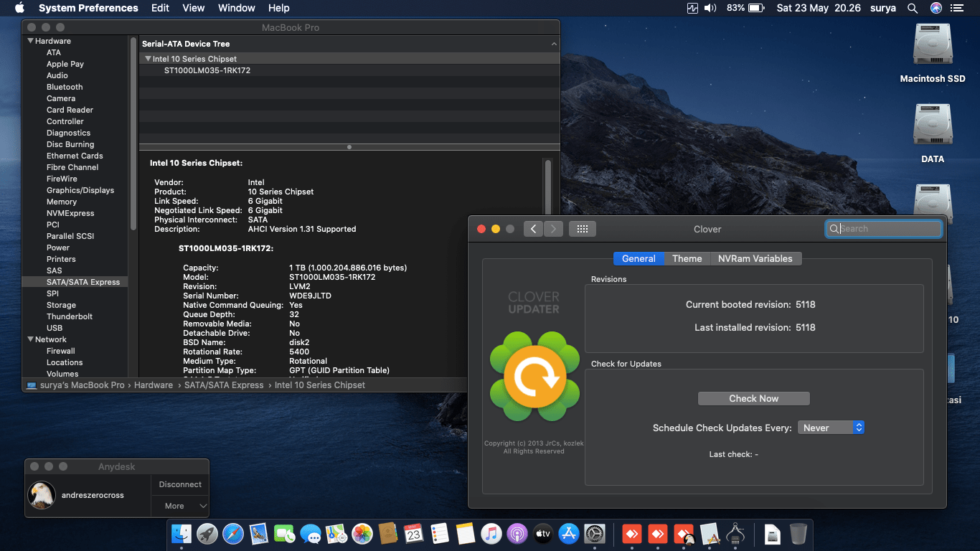The width and height of the screenshot is (980, 551).
Task: Collapse the Hardware section in sidebar
Action: click(x=31, y=41)
